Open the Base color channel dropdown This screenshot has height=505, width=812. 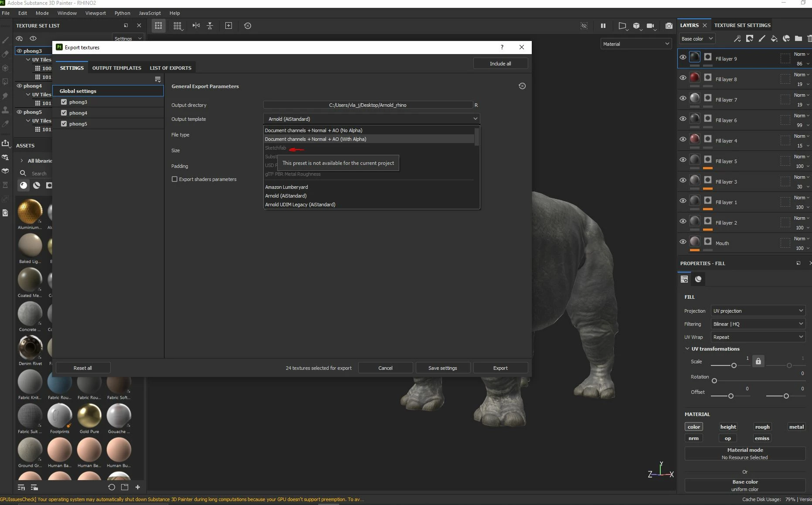tap(697, 39)
